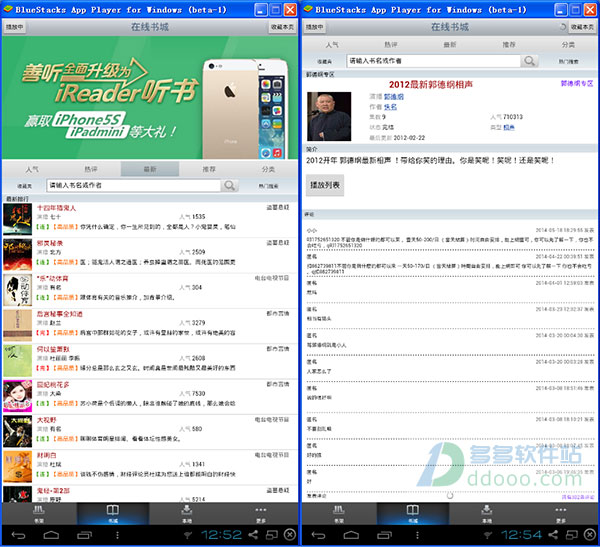This screenshot has height=547, width=600.
Task: Tap recent apps icon in the left window
Action: (x=85, y=535)
